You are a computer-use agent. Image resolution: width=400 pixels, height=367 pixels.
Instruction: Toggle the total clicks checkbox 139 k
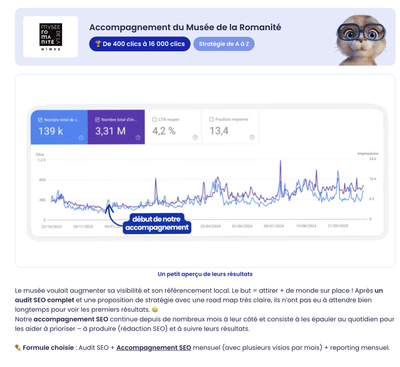(x=40, y=120)
